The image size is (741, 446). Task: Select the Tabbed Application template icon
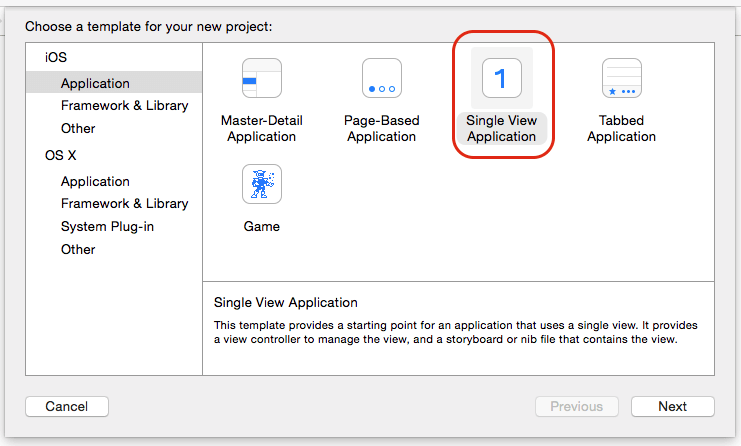pyautogui.click(x=621, y=78)
